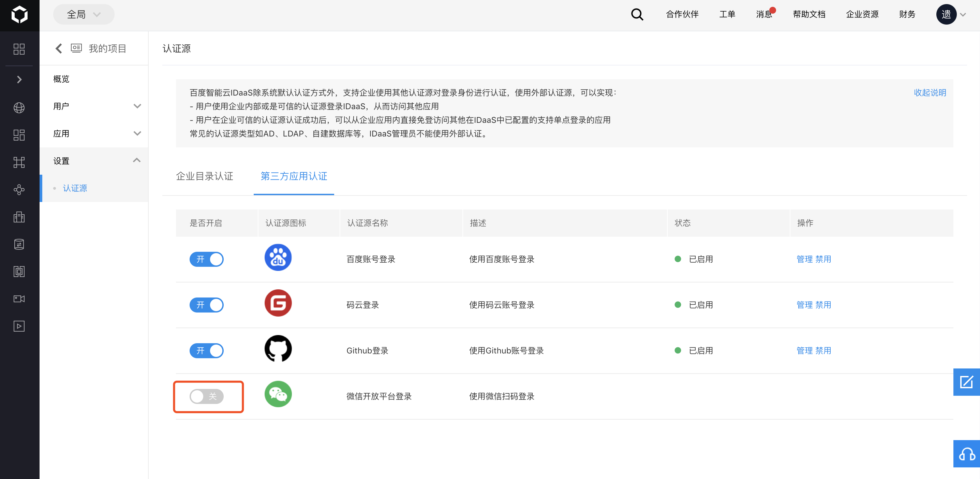Click the back arrow beside 我的项目
This screenshot has width=980, height=479.
coord(59,48)
